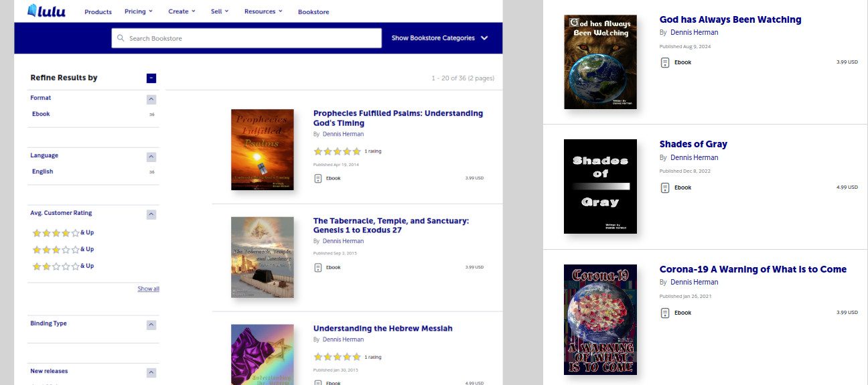Open the Pricing menu
Image resolution: width=868 pixels, height=385 pixels.
coord(139,11)
